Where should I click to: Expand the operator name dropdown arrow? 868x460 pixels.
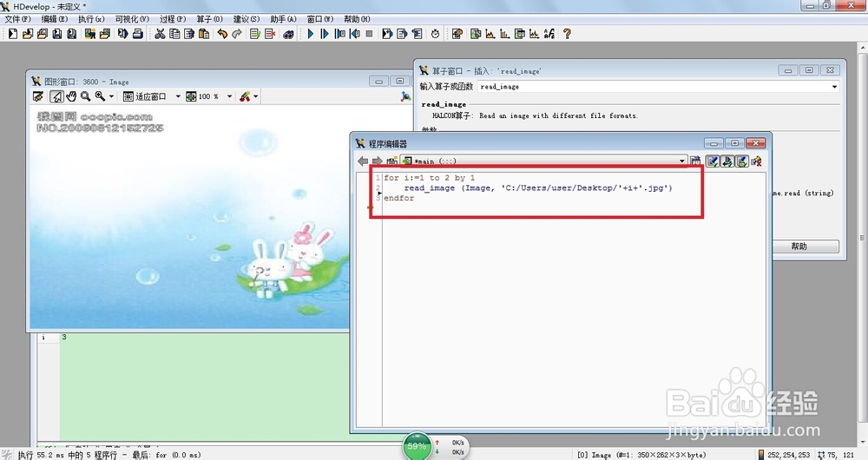tap(834, 86)
